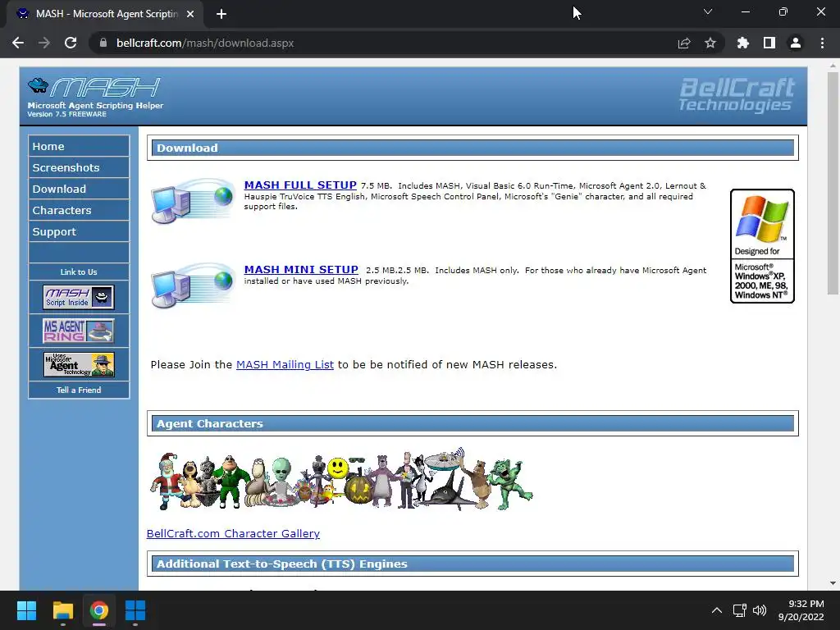Show hidden system tray icons

point(716,610)
